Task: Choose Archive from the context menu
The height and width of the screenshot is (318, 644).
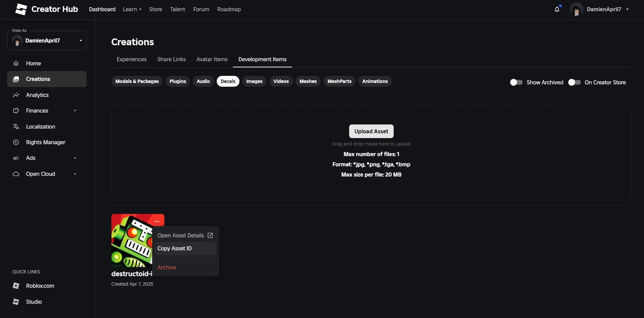Action: 166,267
